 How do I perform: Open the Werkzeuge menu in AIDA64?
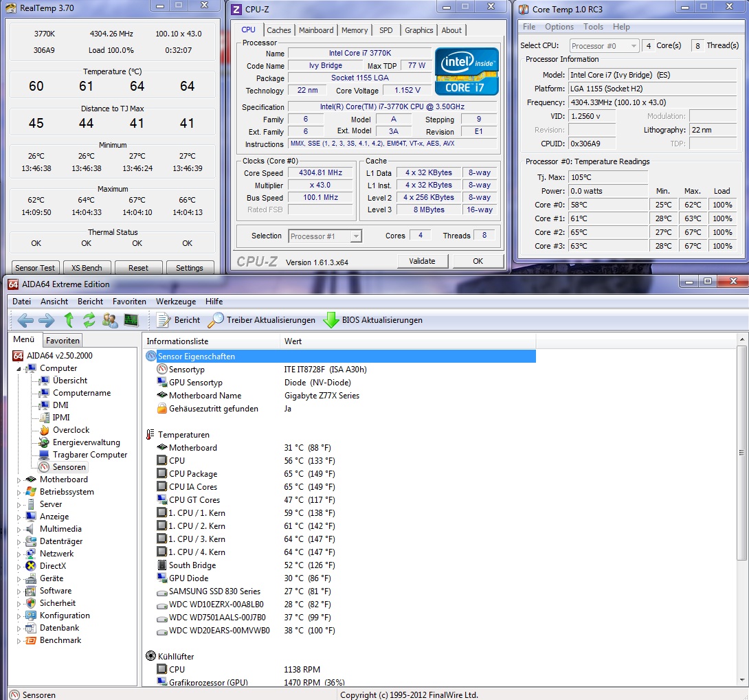click(x=176, y=302)
